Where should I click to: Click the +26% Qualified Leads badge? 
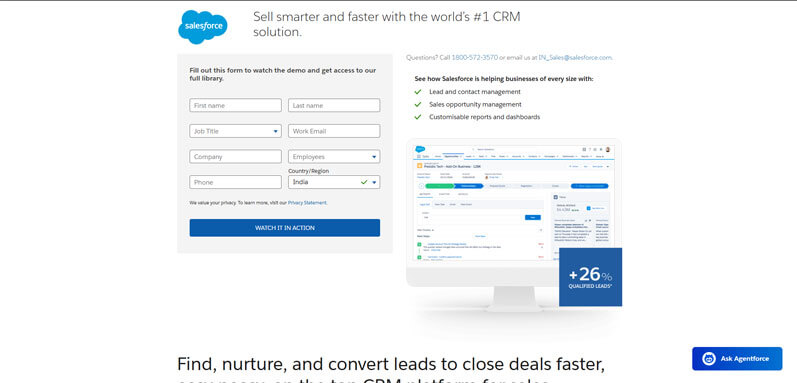591,277
